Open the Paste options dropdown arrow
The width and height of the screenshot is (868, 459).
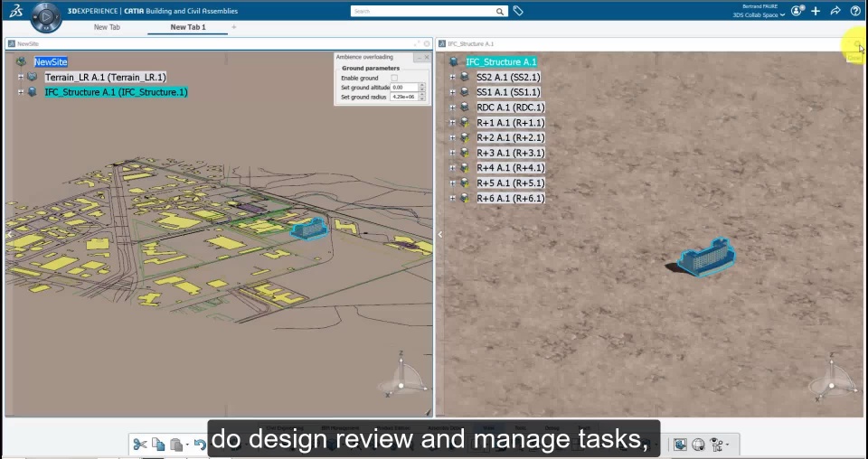[187, 445]
